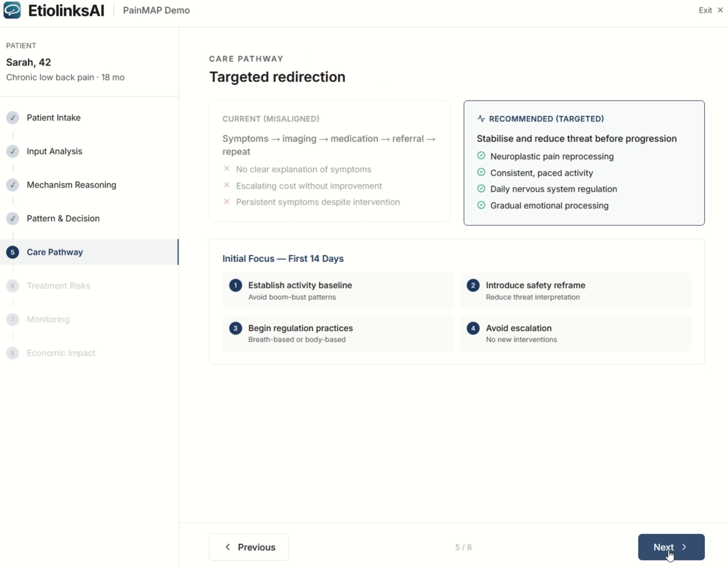Click the left chevron on Previous button
Viewport: 728px width, 566px height.
point(228,547)
